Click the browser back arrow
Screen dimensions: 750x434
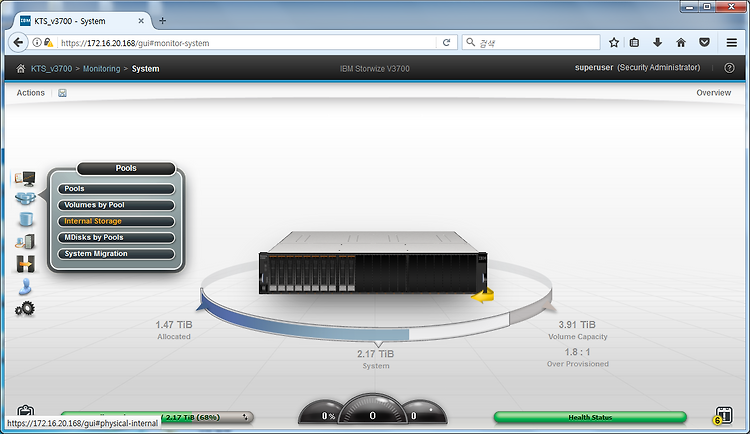pyautogui.click(x=18, y=43)
